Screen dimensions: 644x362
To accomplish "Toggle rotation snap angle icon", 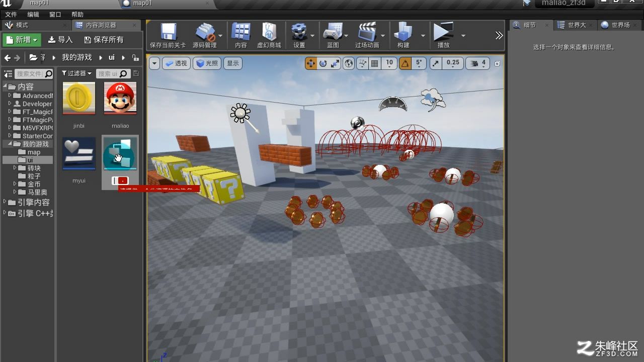I will click(x=405, y=63).
